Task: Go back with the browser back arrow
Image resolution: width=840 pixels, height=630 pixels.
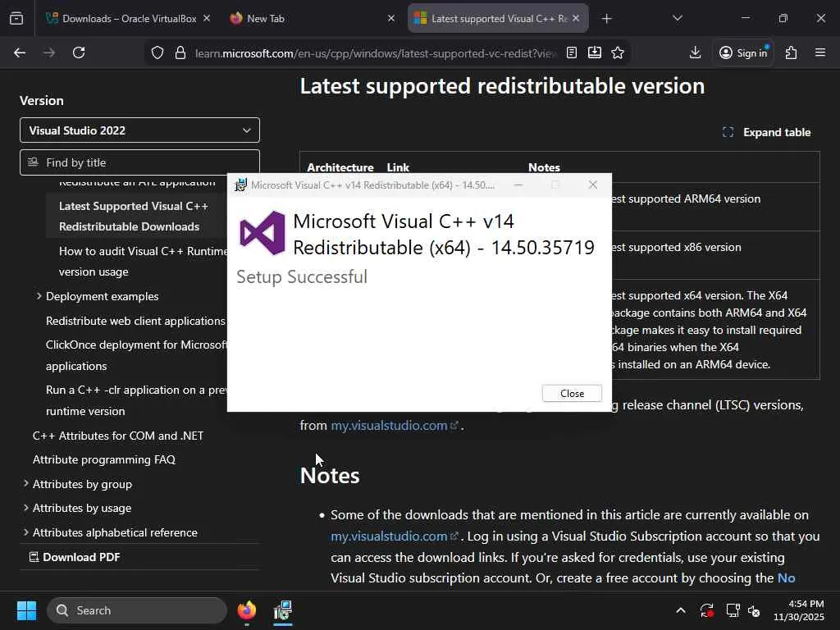Action: (20, 52)
